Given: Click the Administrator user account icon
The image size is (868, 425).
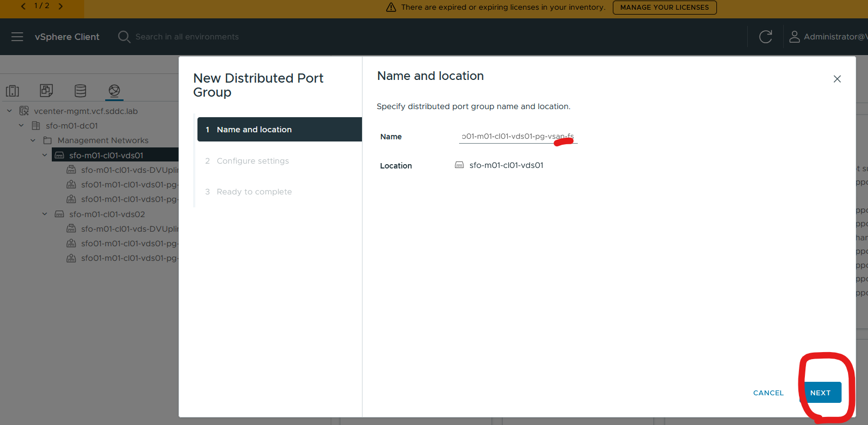Looking at the screenshot, I should (794, 37).
